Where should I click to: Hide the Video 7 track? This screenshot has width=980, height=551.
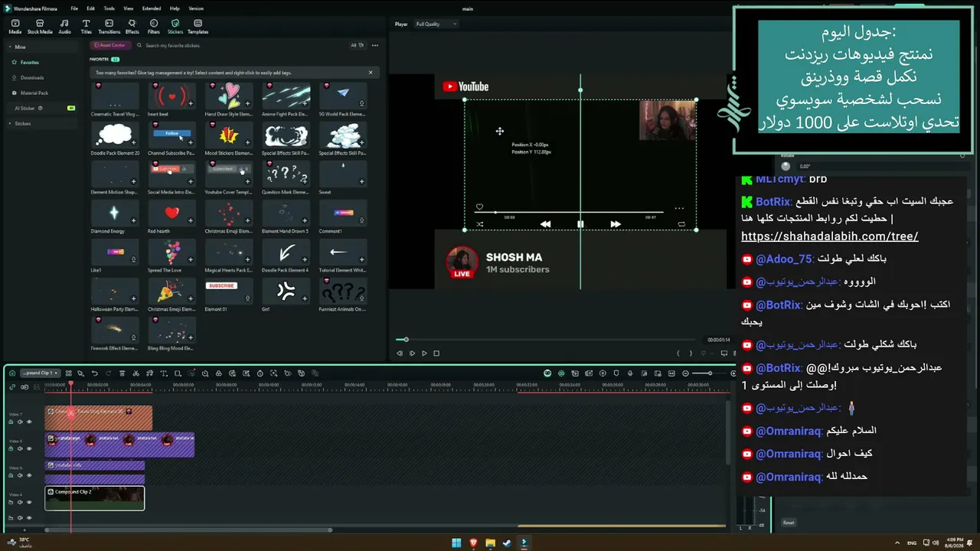[29, 422]
